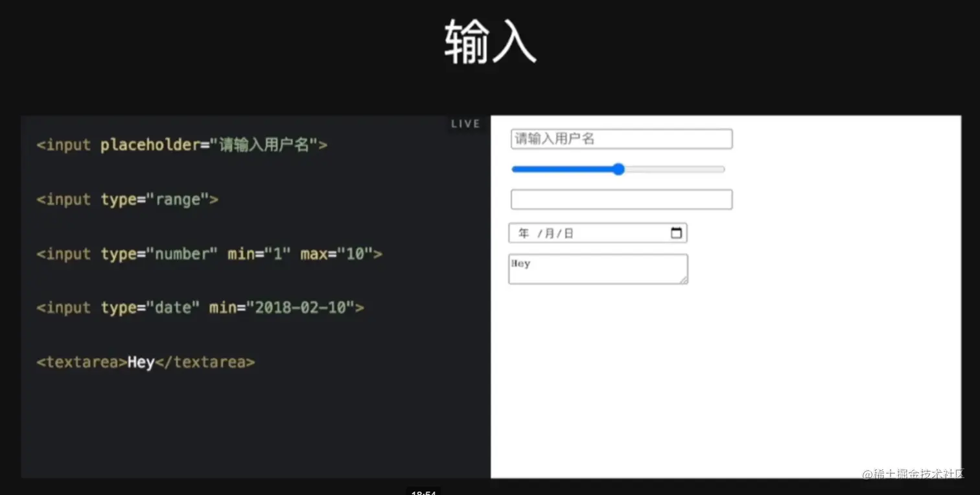Open the date picker calendar icon
The width and height of the screenshot is (980, 495).
coord(677,232)
